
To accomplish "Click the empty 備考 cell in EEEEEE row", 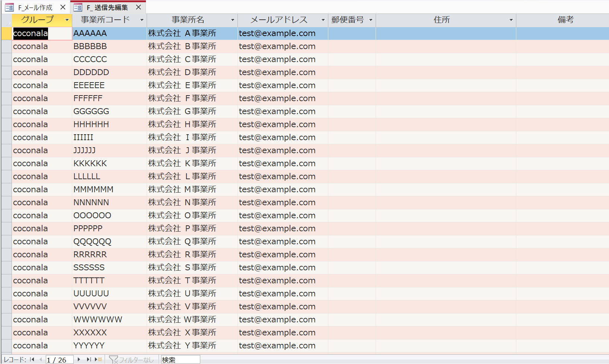I will [562, 86].
